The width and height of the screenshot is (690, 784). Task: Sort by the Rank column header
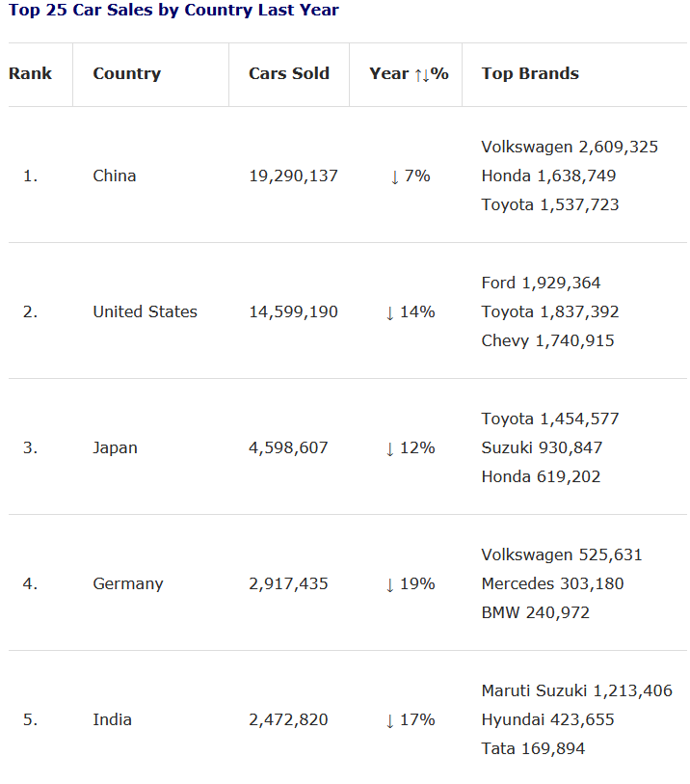31,73
